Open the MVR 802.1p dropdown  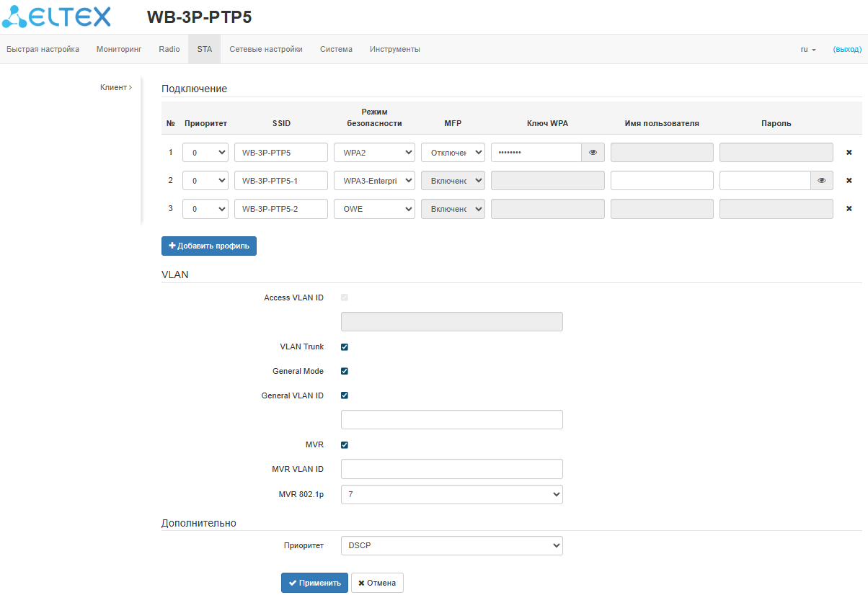[x=451, y=495]
